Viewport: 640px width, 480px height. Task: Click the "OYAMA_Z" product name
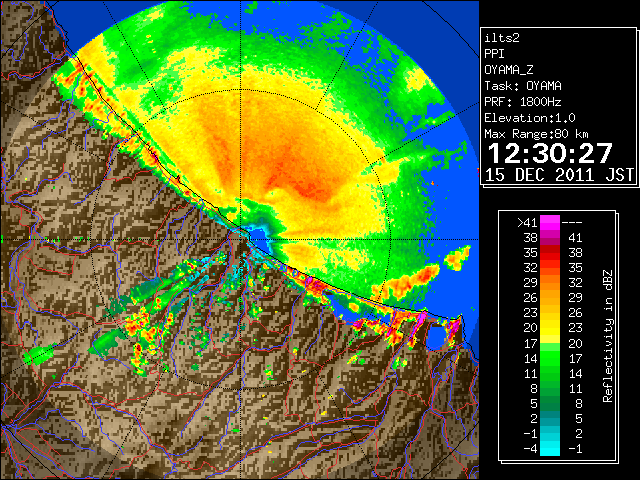pyautogui.click(x=509, y=70)
